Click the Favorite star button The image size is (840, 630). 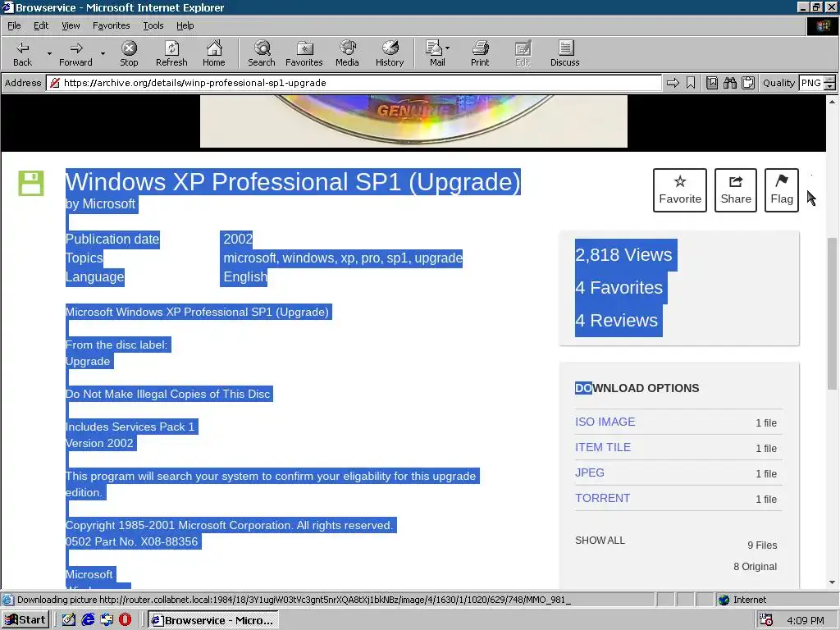coord(680,190)
